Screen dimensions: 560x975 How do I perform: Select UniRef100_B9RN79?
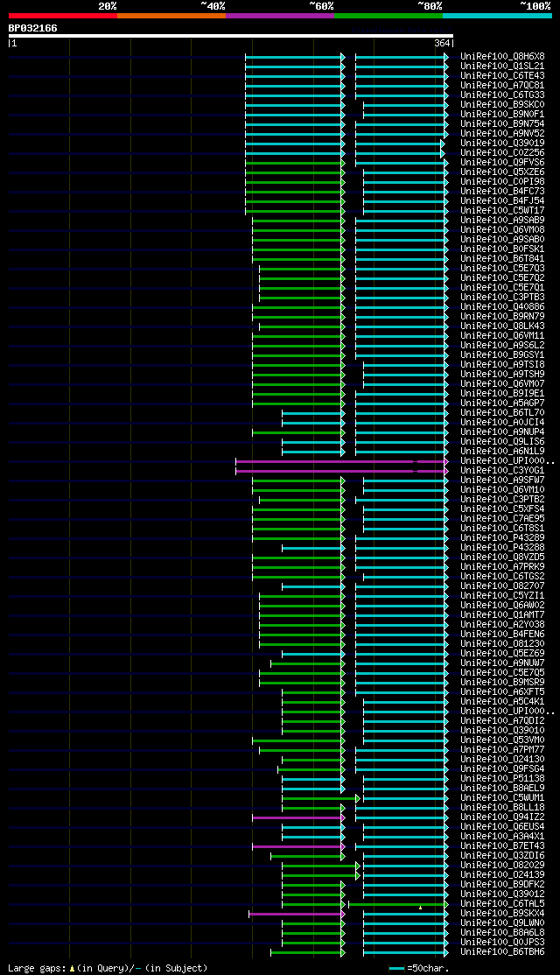(x=503, y=317)
